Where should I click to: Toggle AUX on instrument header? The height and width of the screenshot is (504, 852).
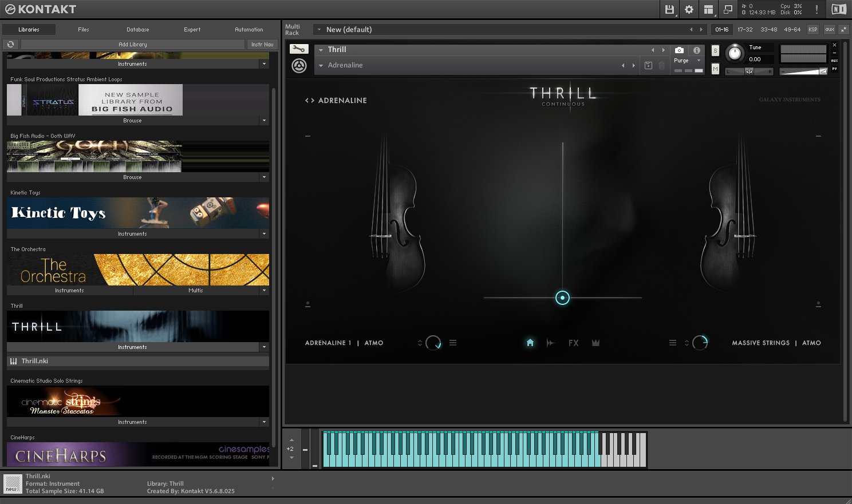834,60
